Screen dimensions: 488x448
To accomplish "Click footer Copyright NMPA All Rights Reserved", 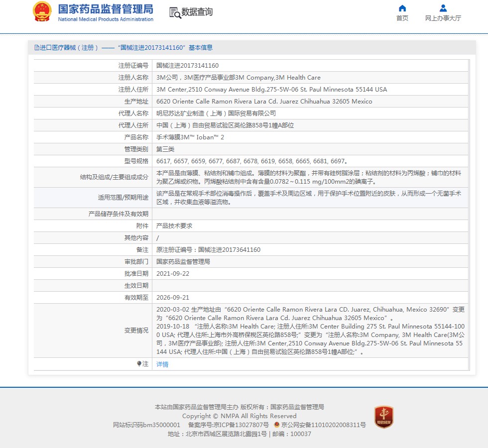I will pos(240,416).
